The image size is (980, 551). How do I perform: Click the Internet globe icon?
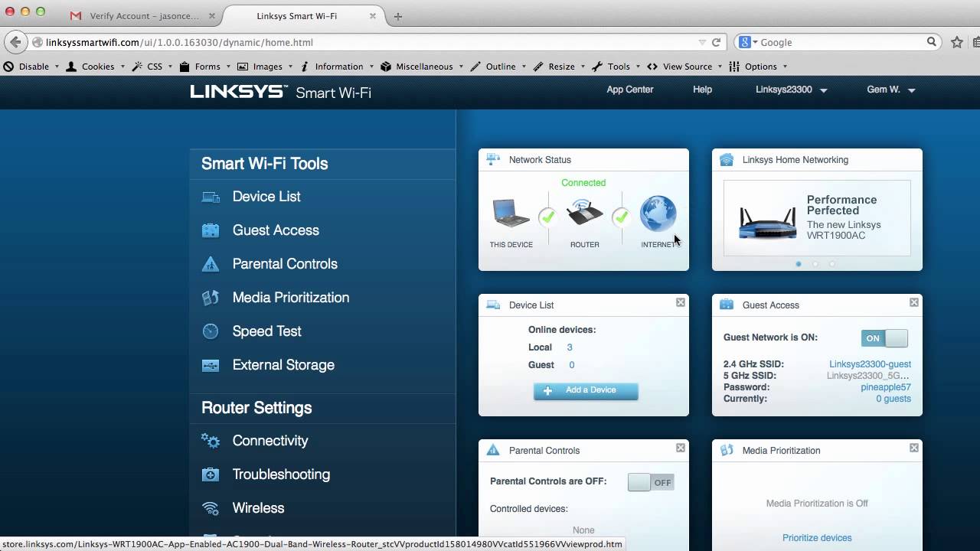658,214
